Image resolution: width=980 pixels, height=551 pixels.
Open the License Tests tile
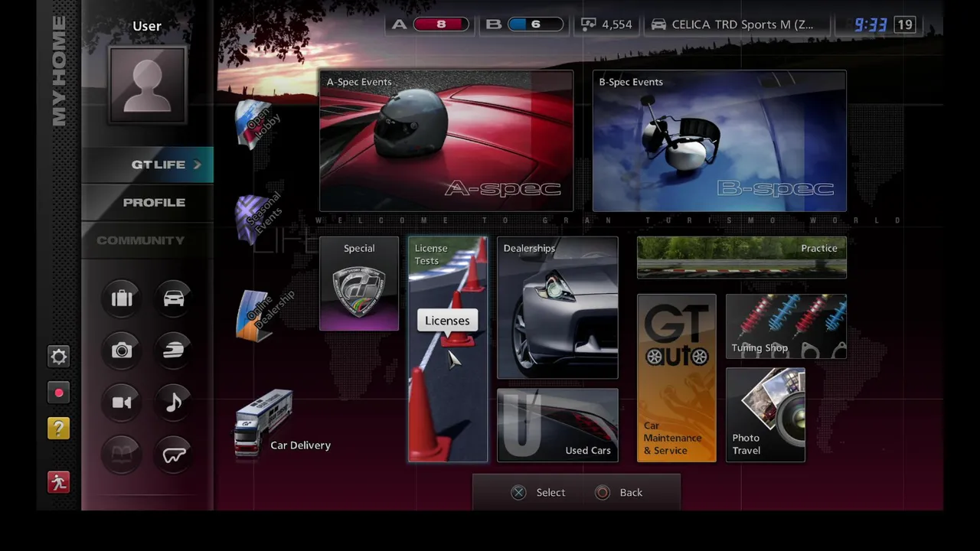(448, 350)
